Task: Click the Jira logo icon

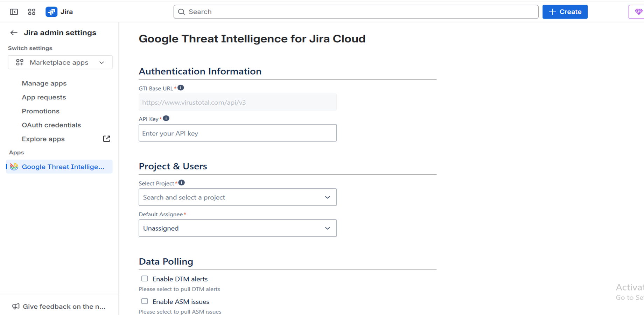Action: pos(51,12)
